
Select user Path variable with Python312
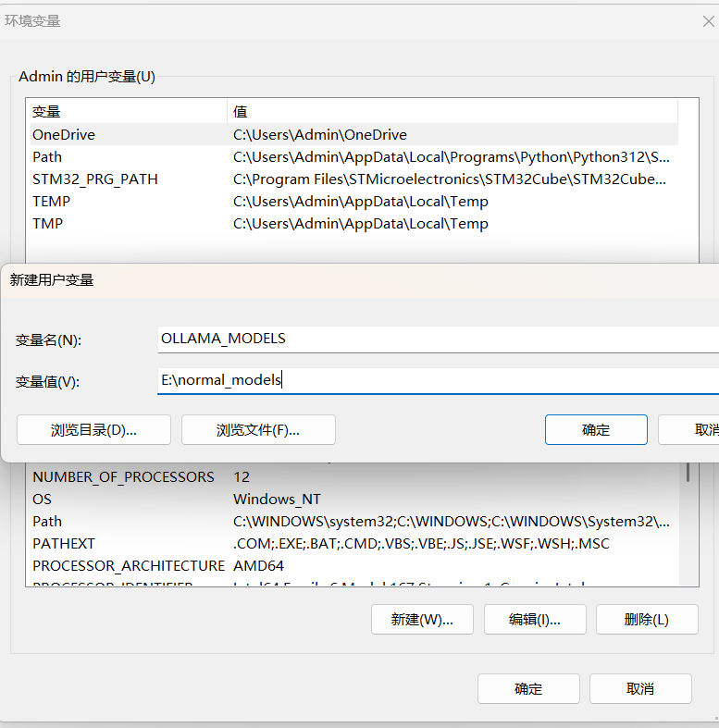(352, 157)
